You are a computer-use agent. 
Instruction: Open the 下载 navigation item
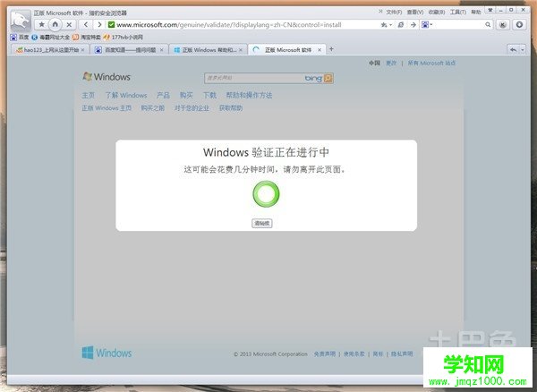209,95
